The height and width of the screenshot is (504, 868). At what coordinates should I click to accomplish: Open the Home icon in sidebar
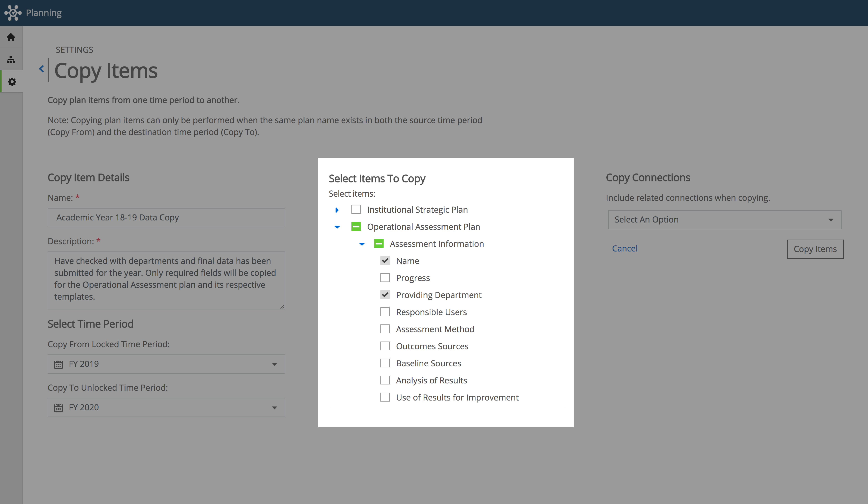coord(11,37)
